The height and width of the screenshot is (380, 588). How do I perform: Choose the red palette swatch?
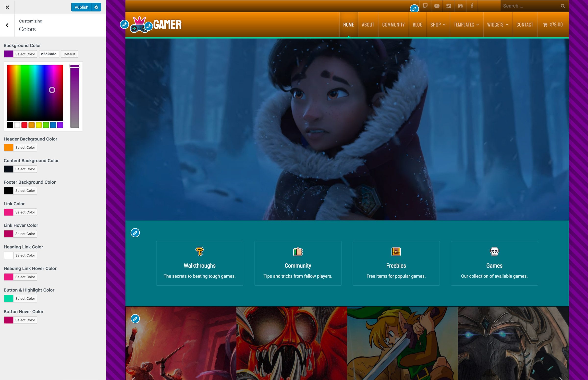pos(24,125)
